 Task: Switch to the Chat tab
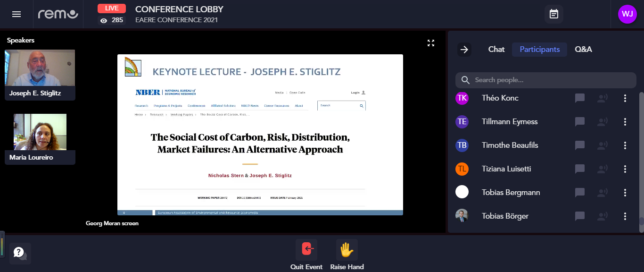coord(496,50)
